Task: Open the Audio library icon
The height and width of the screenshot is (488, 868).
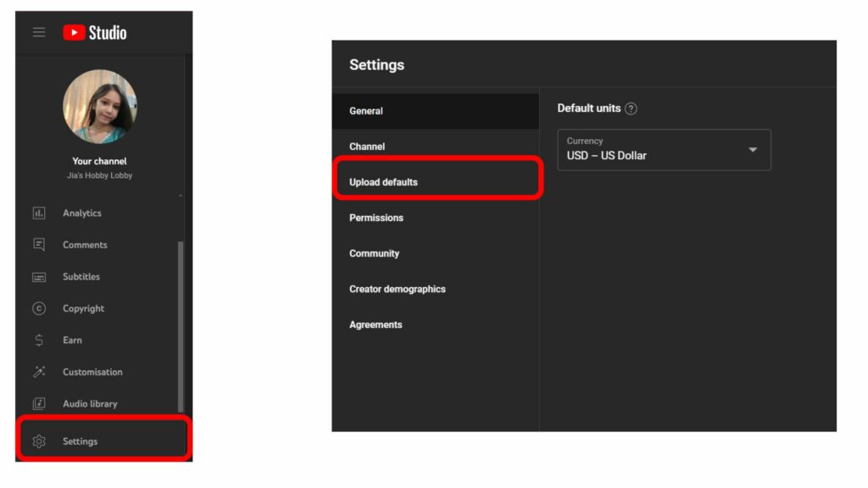Action: (39, 403)
